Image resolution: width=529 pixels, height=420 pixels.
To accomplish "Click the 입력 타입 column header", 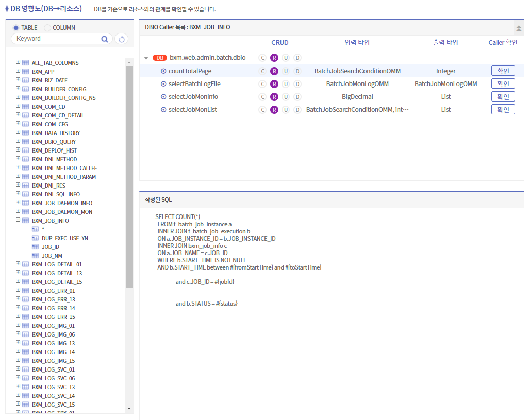I will point(357,42).
